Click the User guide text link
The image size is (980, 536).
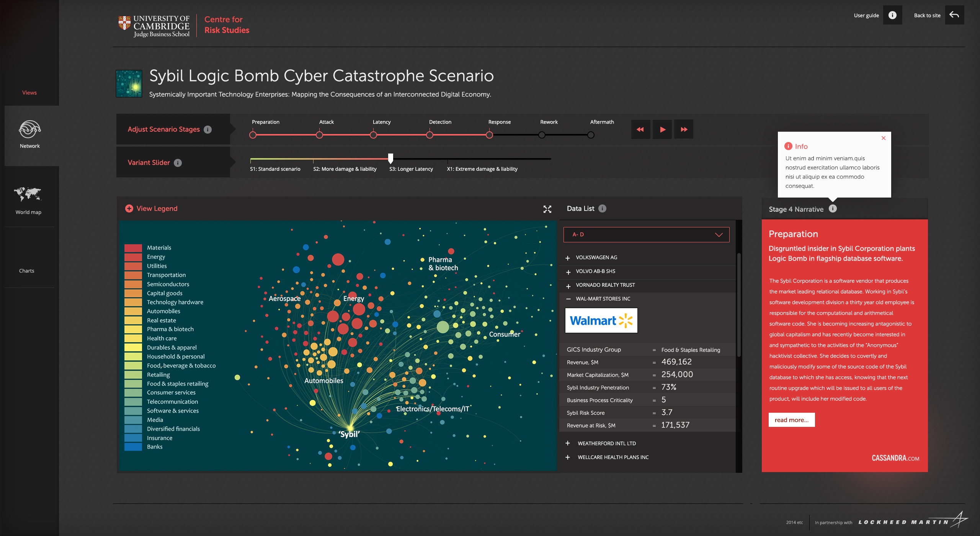(866, 15)
